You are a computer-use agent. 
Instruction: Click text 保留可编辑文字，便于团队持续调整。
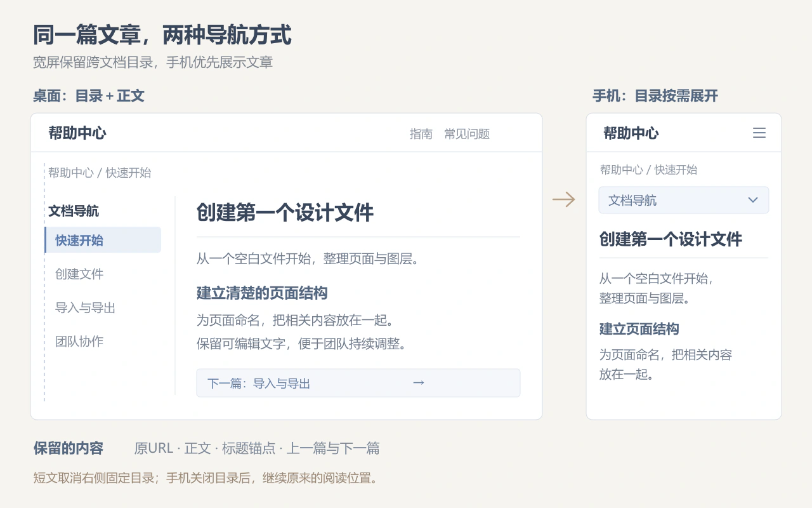[301, 344]
